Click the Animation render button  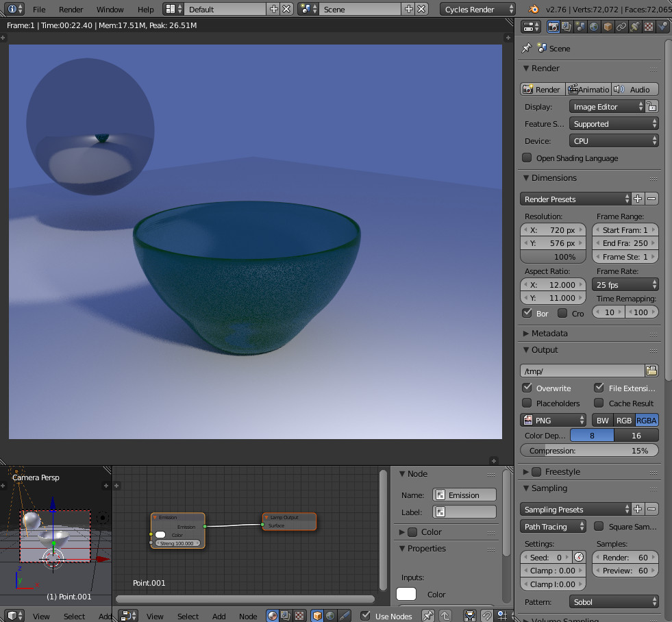(x=588, y=89)
